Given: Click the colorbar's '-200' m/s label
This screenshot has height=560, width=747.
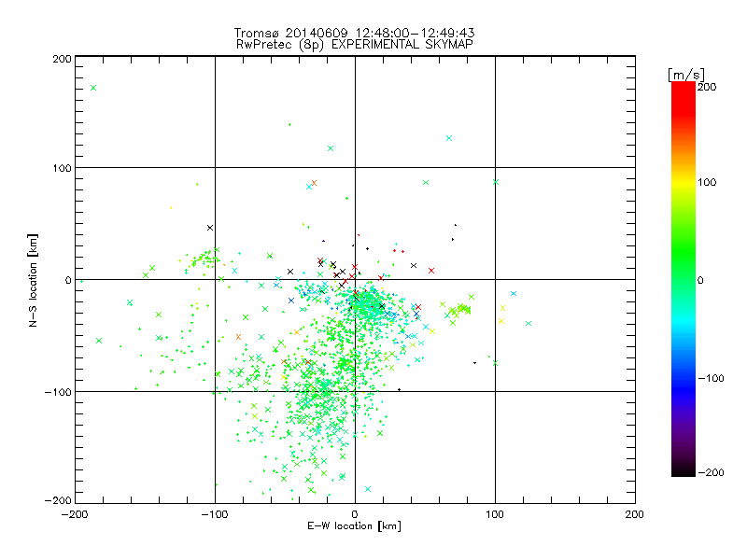Looking at the screenshot, I should 711,472.
